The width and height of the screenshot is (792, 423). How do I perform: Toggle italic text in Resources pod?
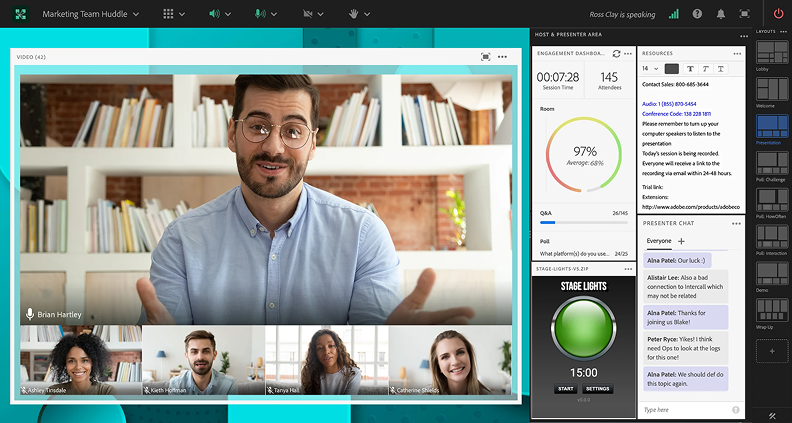pos(705,68)
